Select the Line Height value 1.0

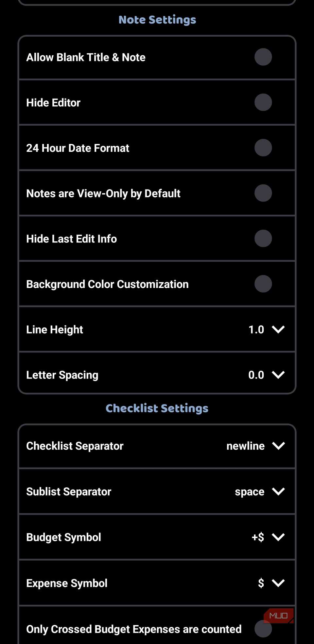point(256,330)
